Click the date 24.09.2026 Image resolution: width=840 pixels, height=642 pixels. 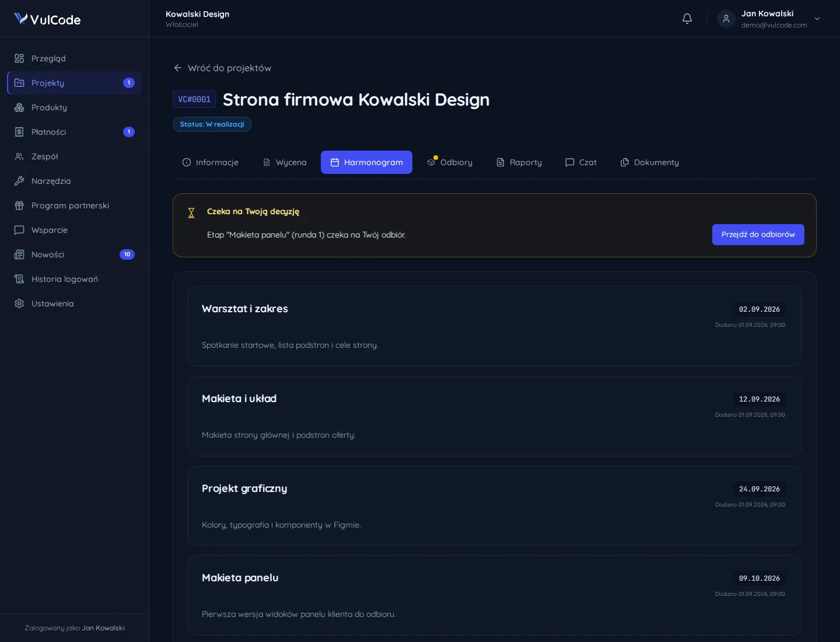click(759, 489)
